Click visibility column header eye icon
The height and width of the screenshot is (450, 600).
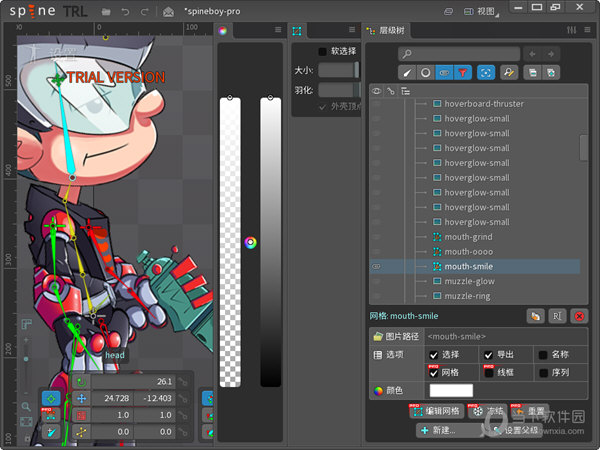coord(377,91)
